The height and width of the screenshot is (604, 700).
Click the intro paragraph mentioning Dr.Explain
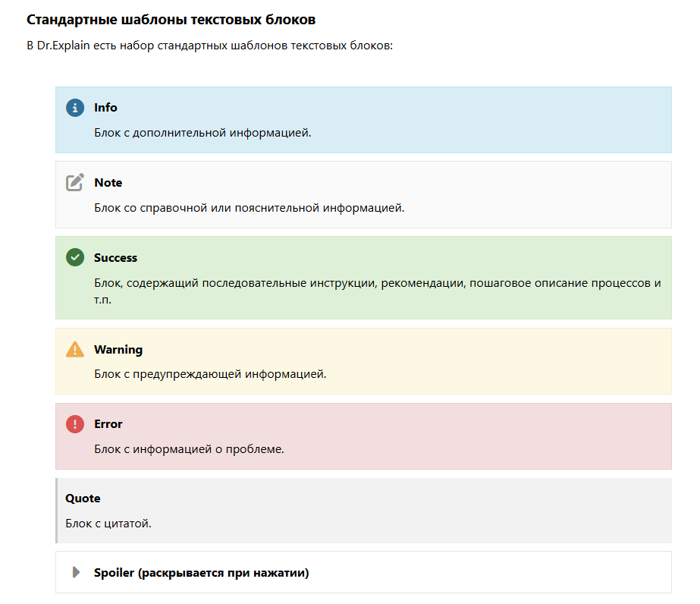click(209, 46)
